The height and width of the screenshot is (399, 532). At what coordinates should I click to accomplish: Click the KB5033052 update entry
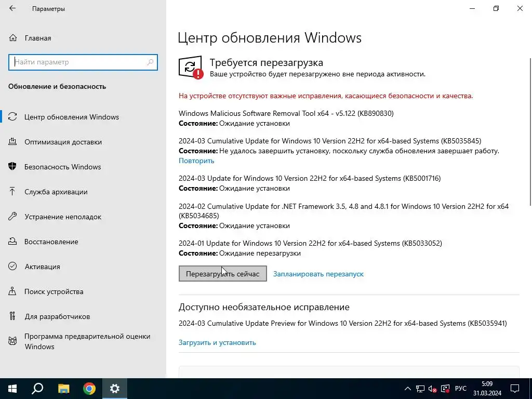(x=310, y=243)
